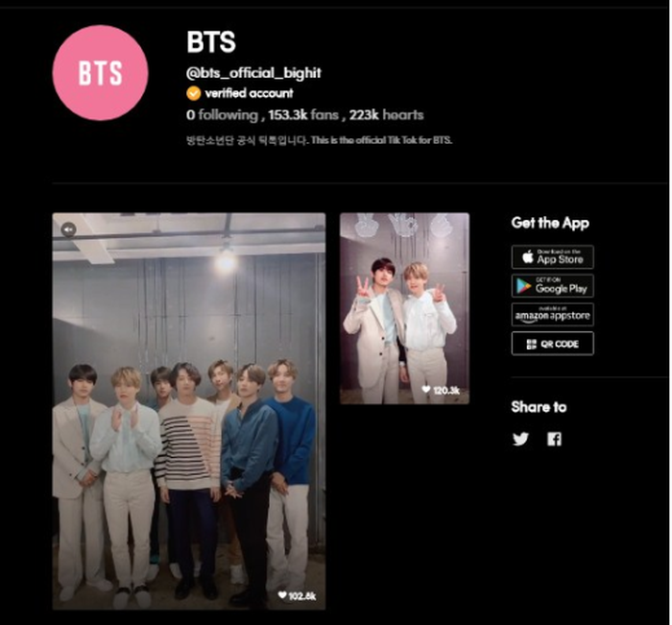Share profile to Facebook
This screenshot has width=672, height=625.
click(x=554, y=439)
